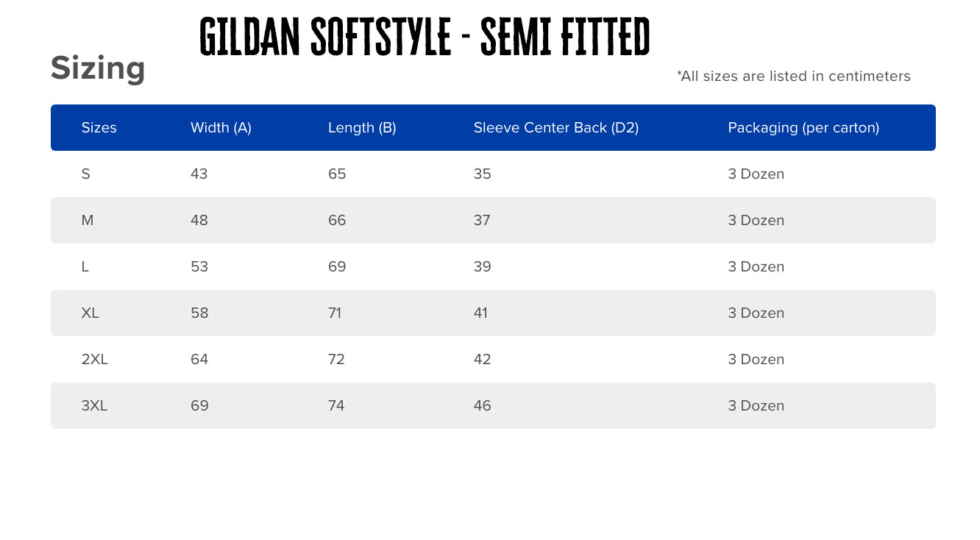Click the Sleeve Center Back (D2) header
Viewport: 980px width, 540px height.
click(x=555, y=127)
